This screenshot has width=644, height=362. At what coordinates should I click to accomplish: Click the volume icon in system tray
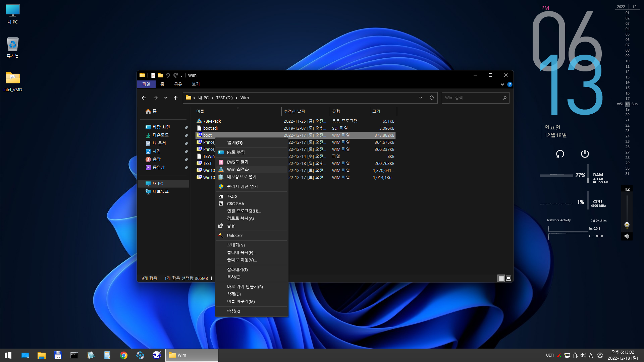coord(583,355)
